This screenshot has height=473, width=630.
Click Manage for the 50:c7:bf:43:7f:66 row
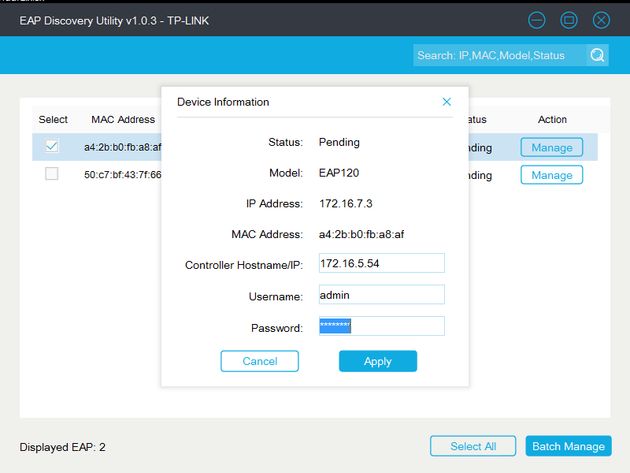(x=552, y=175)
